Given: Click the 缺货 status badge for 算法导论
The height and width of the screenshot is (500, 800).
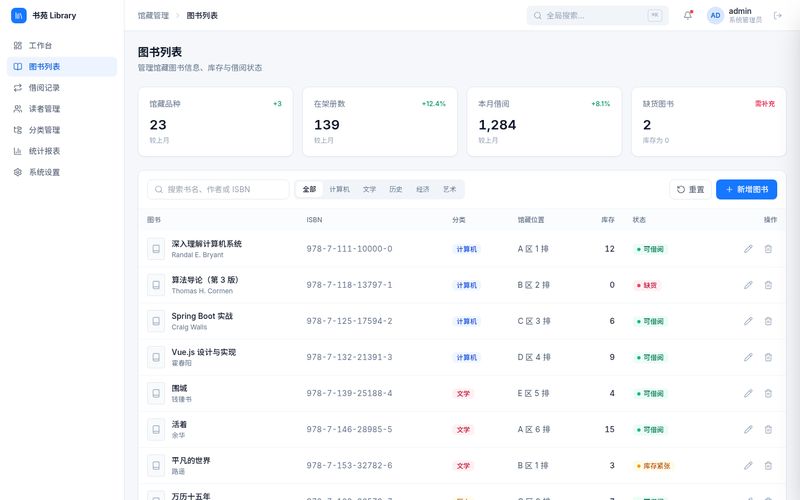Looking at the screenshot, I should click(646, 285).
